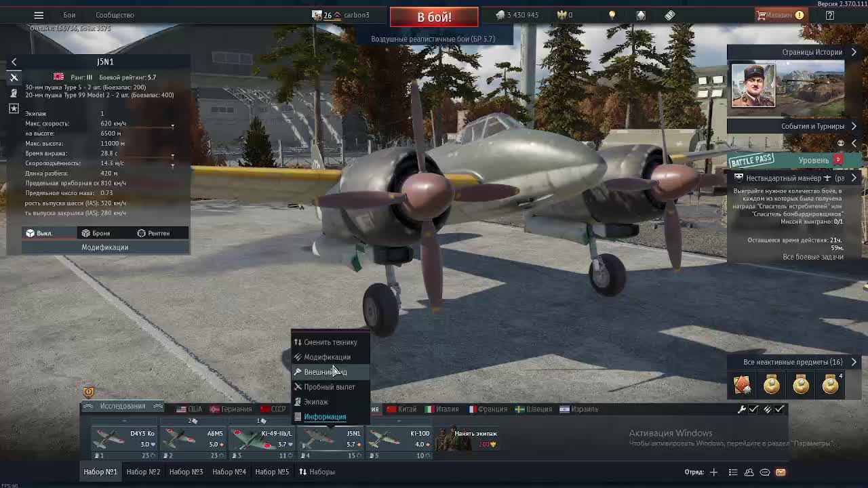Viewport: 868px width, 488px height.
Task: Open the Бои menu
Action: tap(69, 15)
